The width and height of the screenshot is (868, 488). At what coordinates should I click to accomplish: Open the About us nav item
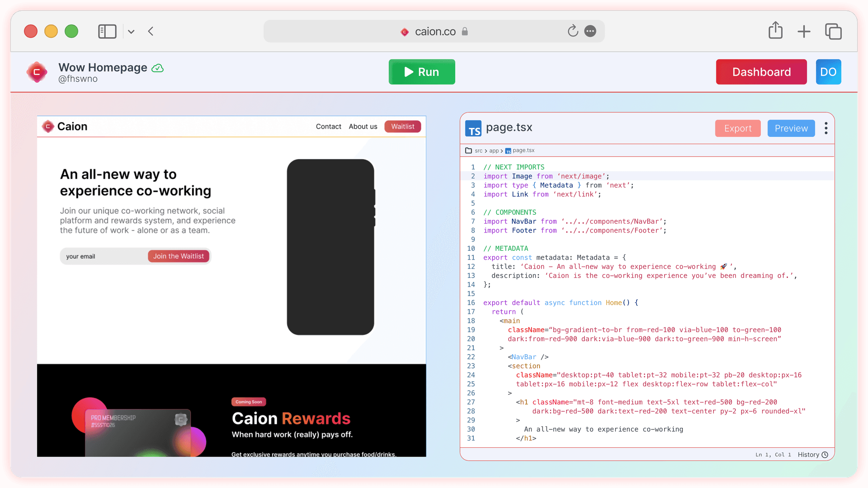point(363,126)
